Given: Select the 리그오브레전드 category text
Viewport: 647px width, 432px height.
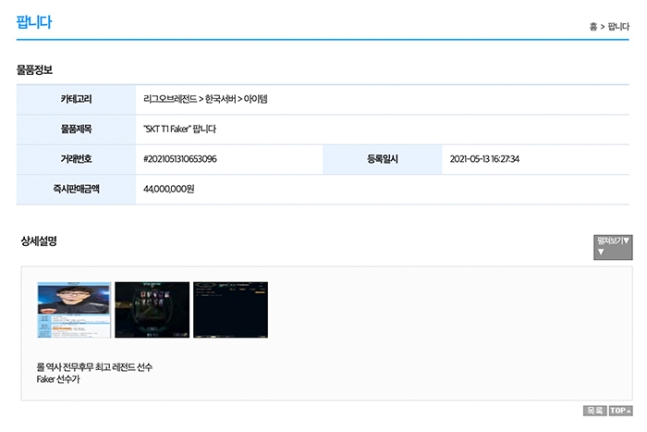Looking at the screenshot, I should (x=171, y=99).
